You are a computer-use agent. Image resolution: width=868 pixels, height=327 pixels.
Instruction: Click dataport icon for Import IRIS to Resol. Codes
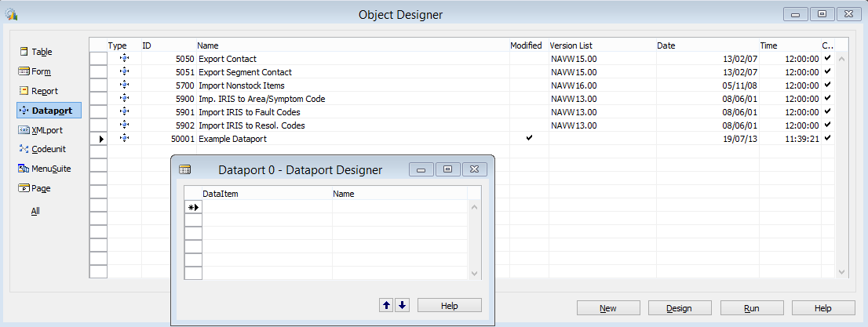click(125, 125)
